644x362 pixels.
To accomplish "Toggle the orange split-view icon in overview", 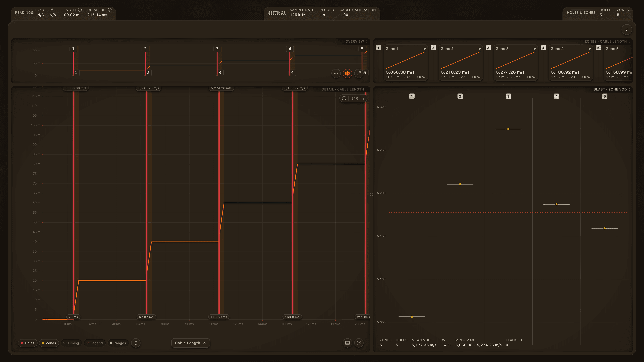I will pyautogui.click(x=347, y=73).
